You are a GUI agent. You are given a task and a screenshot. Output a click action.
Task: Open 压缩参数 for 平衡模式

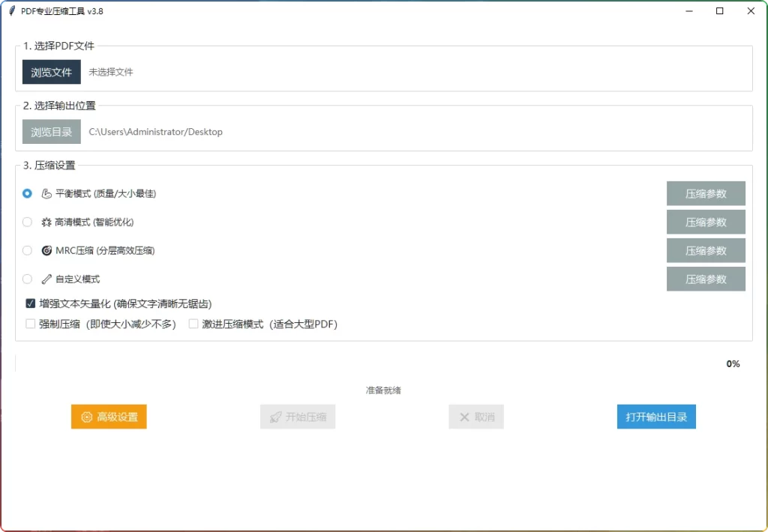point(705,193)
